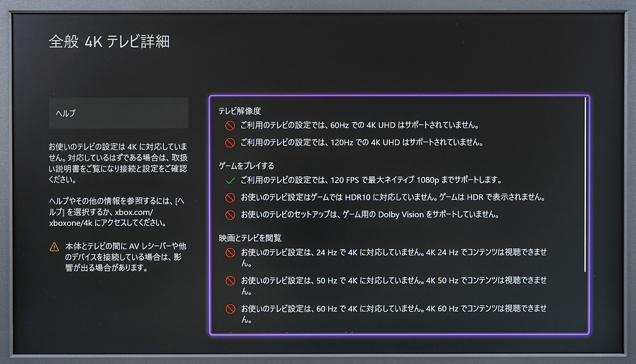Click the テレビ解像度 section heading

(240, 111)
